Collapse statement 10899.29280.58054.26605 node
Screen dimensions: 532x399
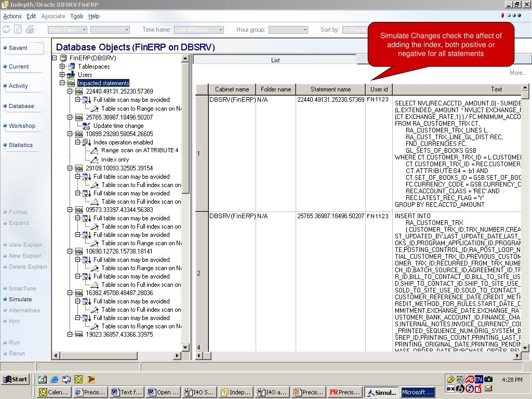[70, 134]
